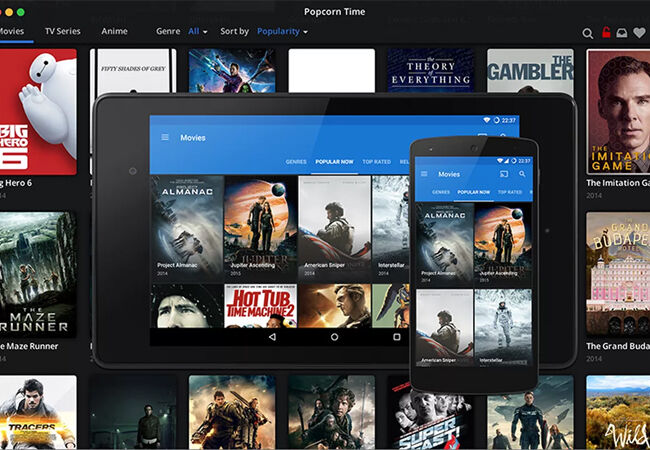This screenshot has height=450, width=650.
Task: Open favorites with the heart icon
Action: click(x=639, y=33)
